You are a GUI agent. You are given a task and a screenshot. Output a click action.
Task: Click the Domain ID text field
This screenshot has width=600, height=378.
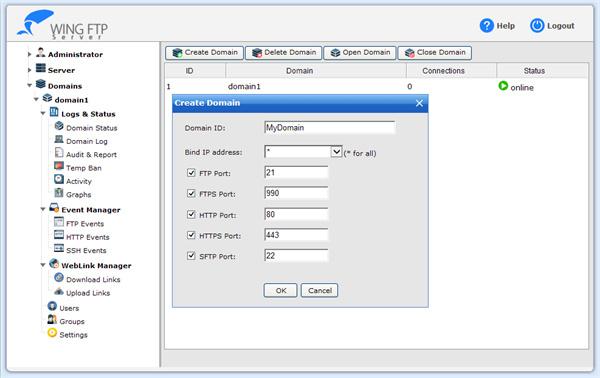(329, 128)
